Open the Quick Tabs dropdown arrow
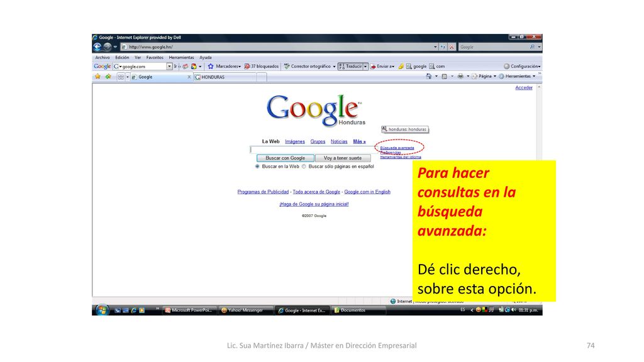This screenshot has height=362, width=644. point(128,77)
